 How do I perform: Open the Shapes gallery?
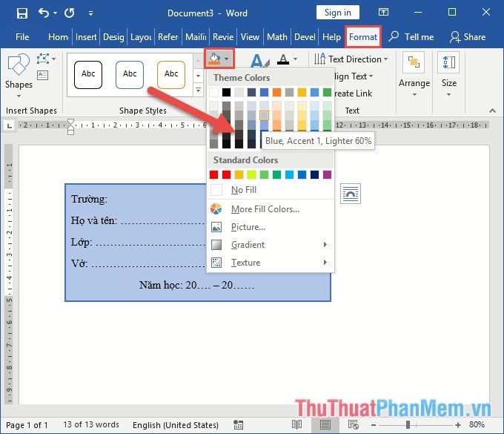click(19, 76)
